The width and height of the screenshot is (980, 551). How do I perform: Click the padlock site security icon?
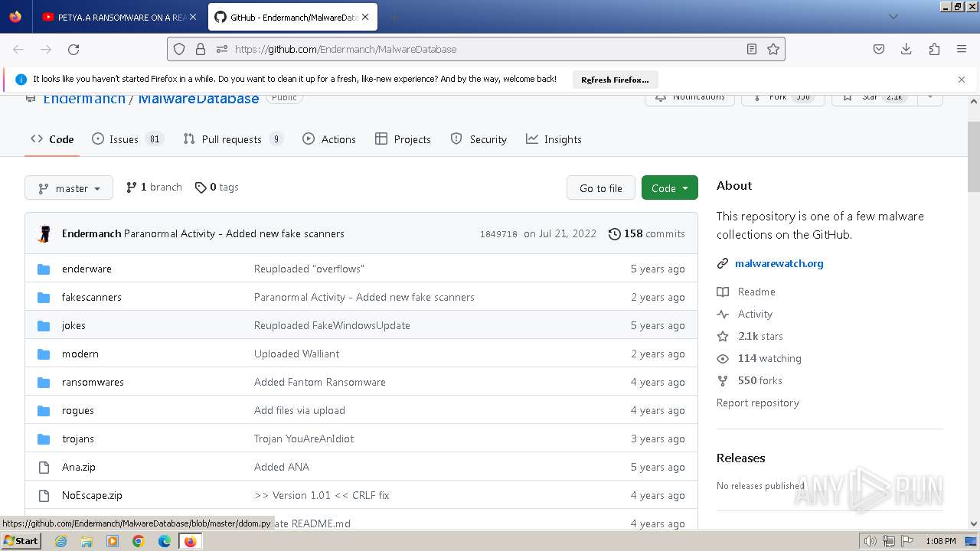tap(201, 49)
